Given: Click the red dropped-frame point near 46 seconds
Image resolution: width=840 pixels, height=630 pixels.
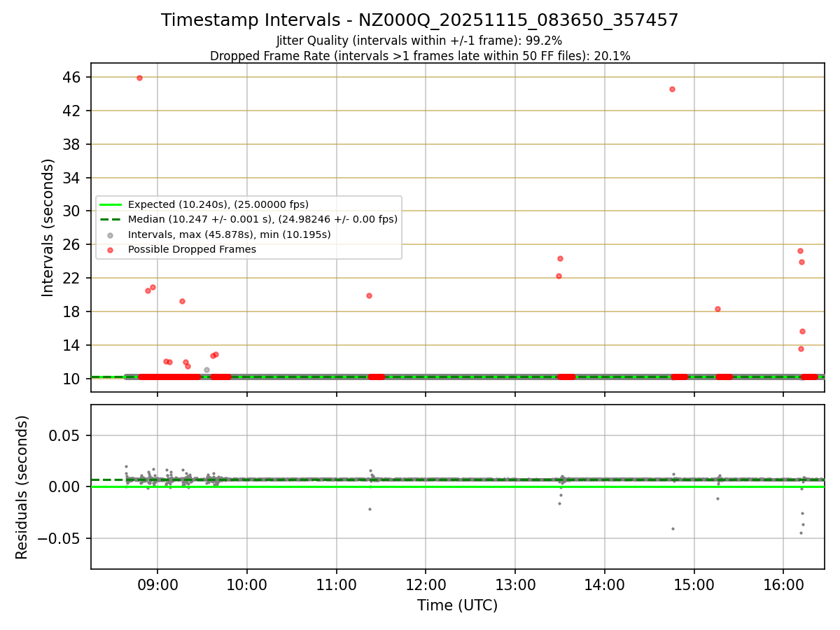Looking at the screenshot, I should (139, 78).
